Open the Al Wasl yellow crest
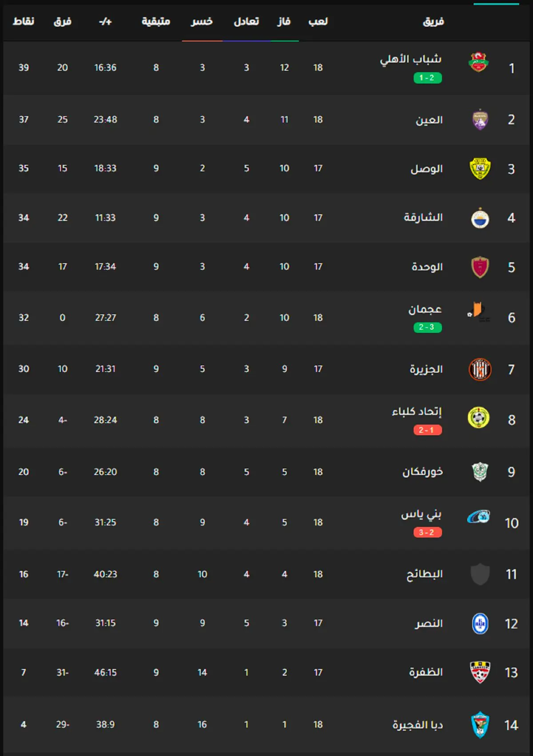The width and height of the screenshot is (533, 756). pos(480,169)
